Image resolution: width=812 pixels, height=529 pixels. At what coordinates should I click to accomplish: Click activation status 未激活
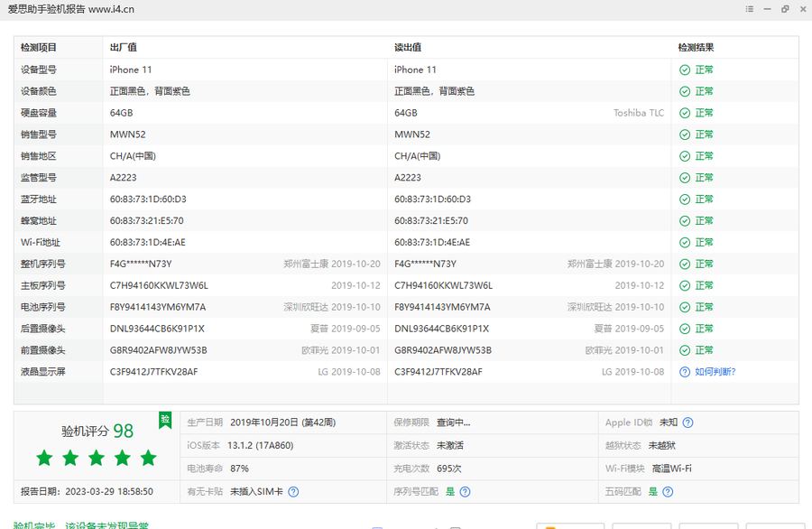(450, 446)
